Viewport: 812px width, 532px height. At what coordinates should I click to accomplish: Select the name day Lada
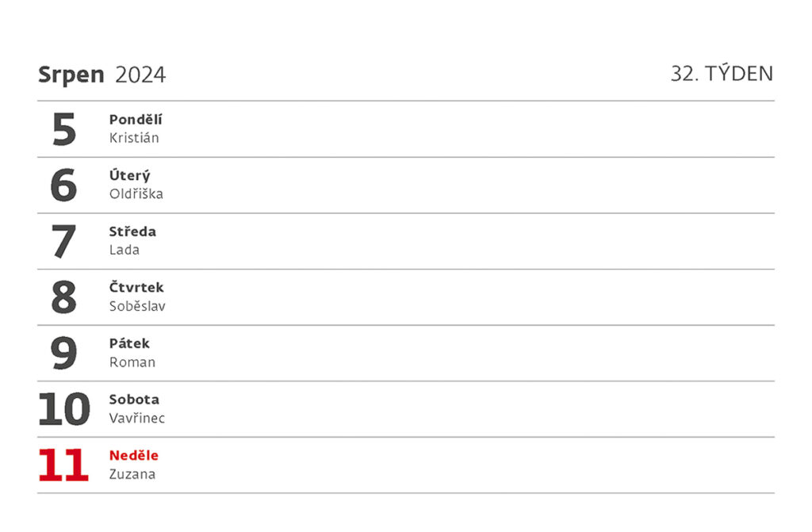124,250
